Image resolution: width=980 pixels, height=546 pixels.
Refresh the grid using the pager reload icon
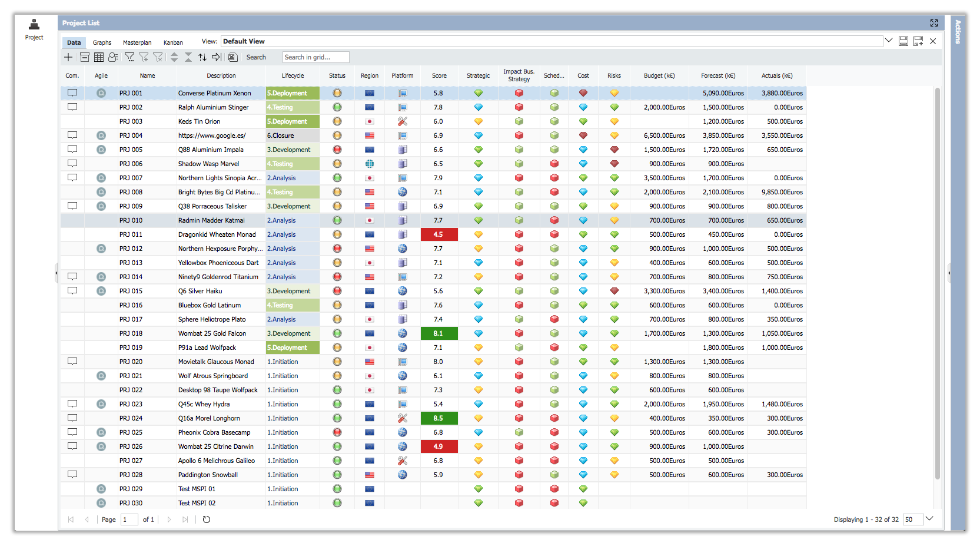[x=207, y=519]
